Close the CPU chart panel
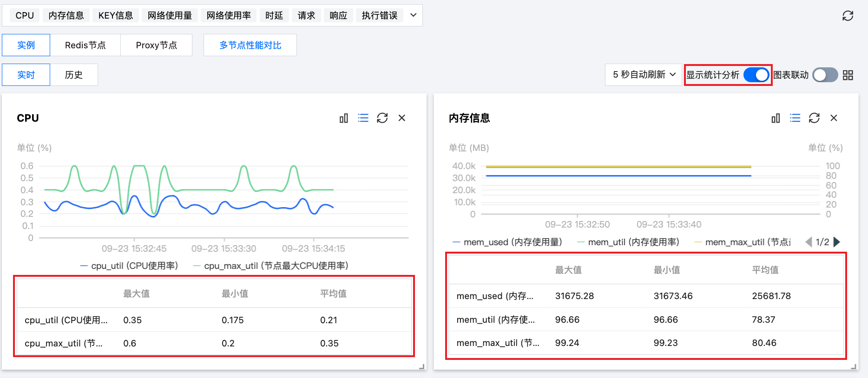This screenshot has height=378, width=868. (x=402, y=118)
